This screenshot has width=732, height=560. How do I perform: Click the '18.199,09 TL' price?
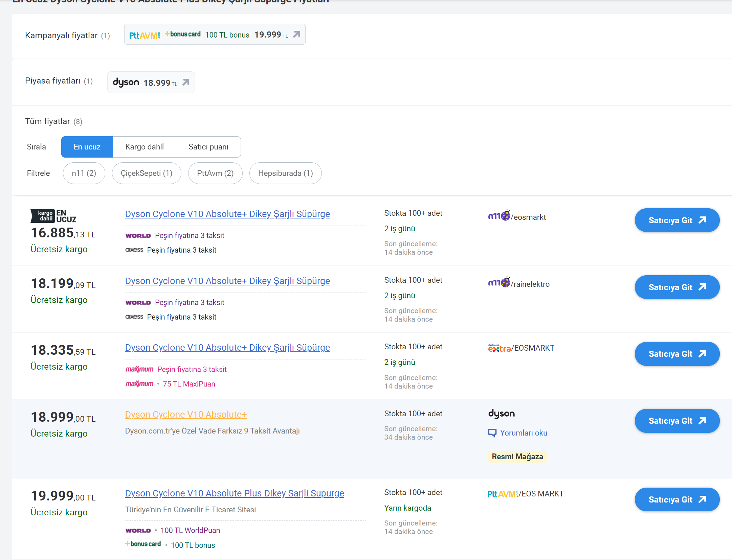pos(63,283)
